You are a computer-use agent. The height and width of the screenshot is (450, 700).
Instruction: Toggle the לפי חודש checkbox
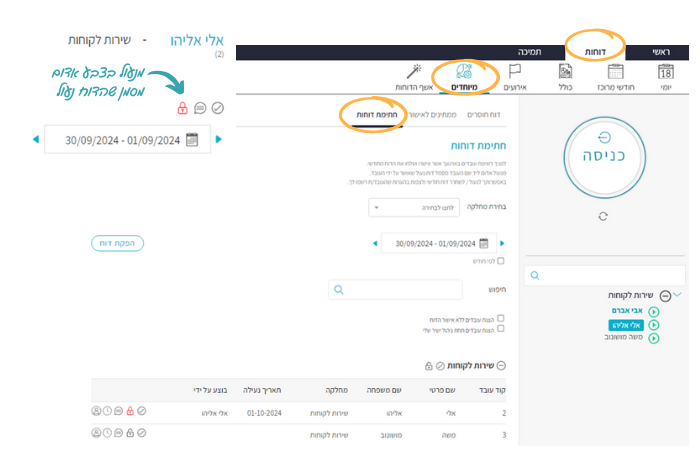coord(501,261)
